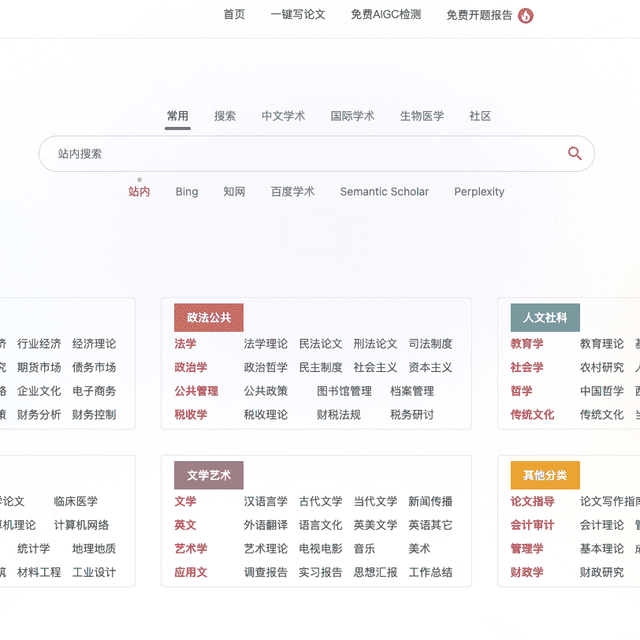Open the 会计审计 category link
The width and height of the screenshot is (640, 640).
point(533,525)
